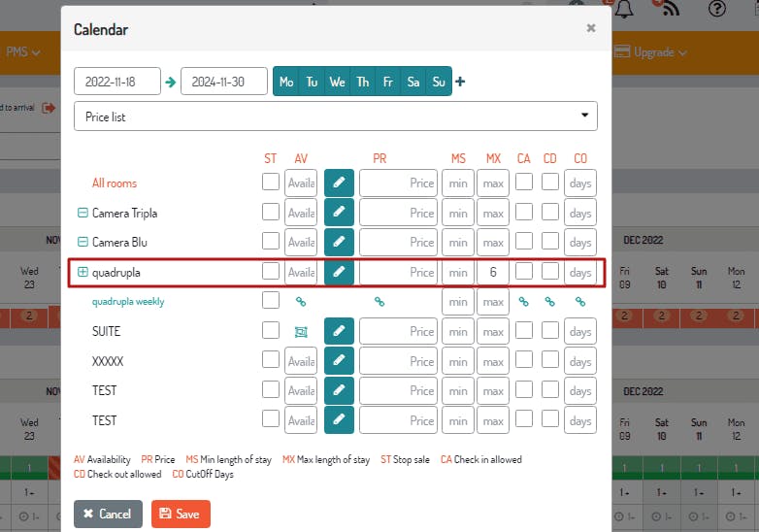Click the RSS feed icon in top bar
This screenshot has width=759, height=532.
[670, 8]
